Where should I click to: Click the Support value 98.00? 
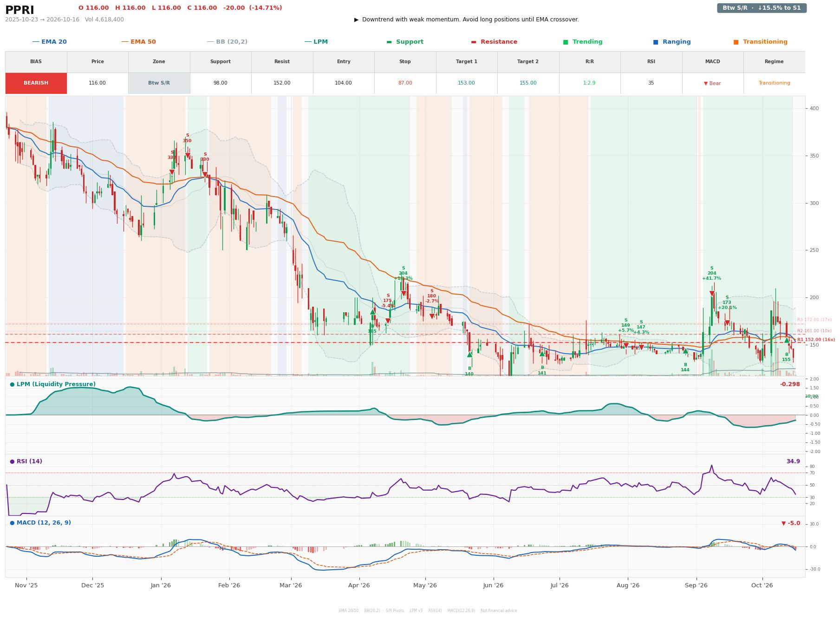coord(220,83)
